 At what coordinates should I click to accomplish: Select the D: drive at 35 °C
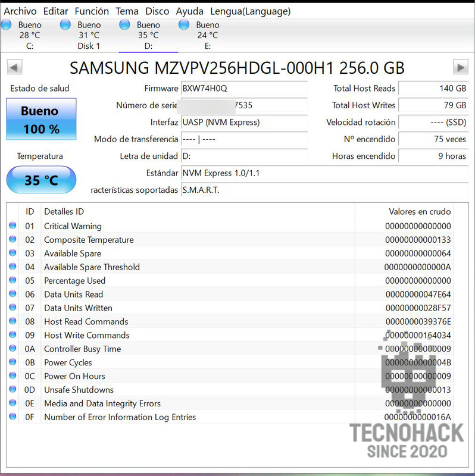pos(148,35)
